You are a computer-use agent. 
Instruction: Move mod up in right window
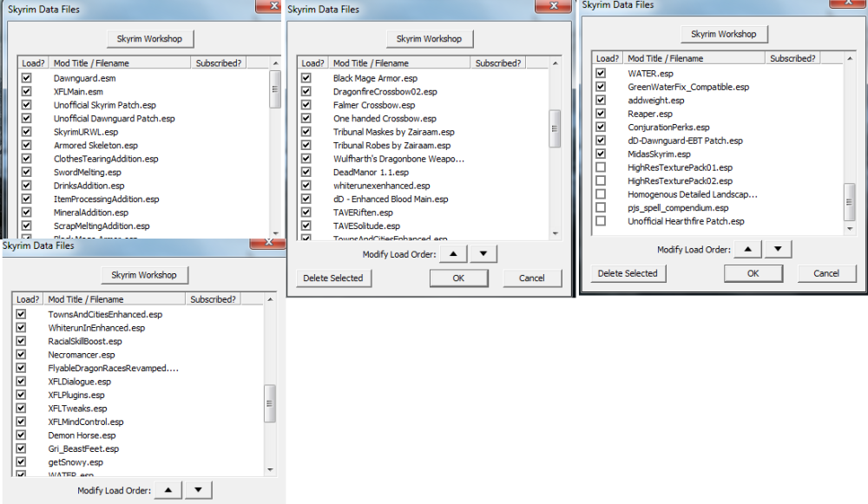point(748,250)
